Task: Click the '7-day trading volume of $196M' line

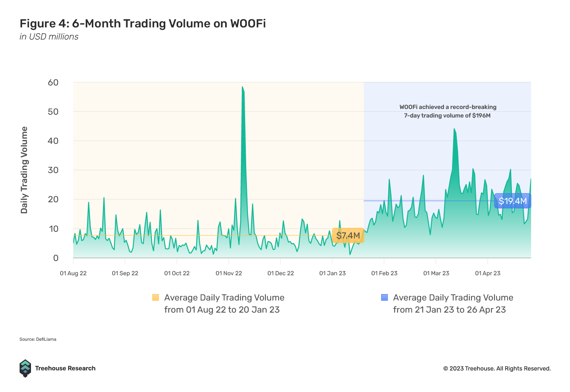Action: pos(447,116)
